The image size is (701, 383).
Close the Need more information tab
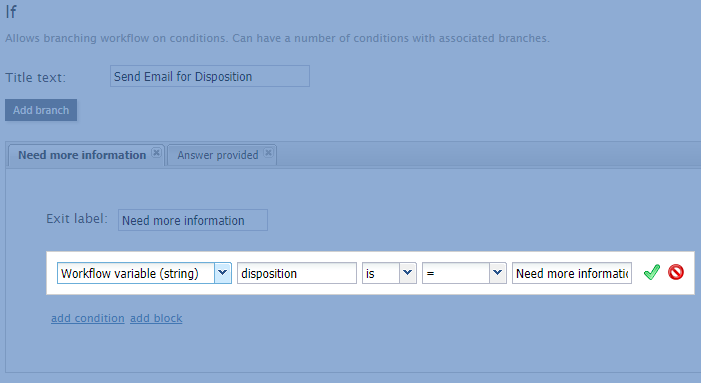click(156, 153)
